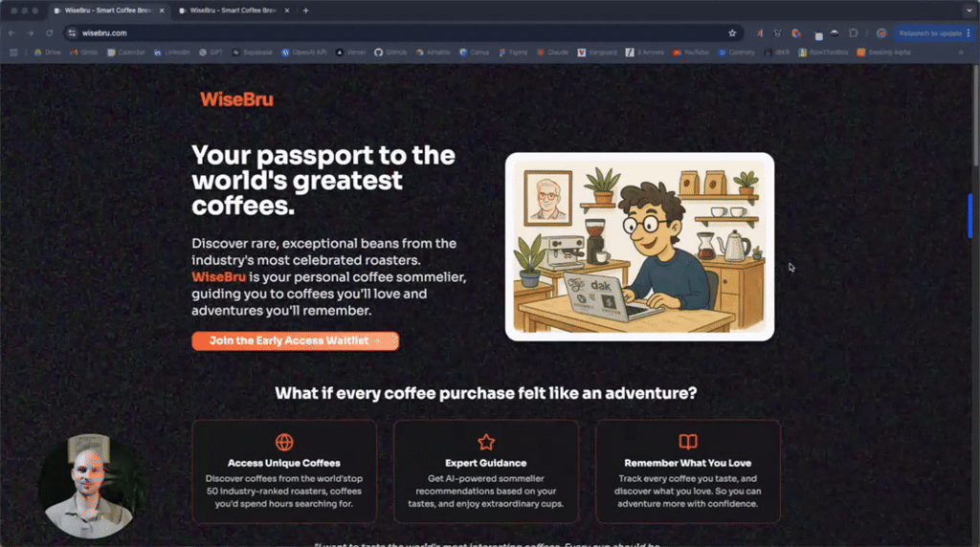The width and height of the screenshot is (980, 547).
Task: Click the wisebru.com address bar
Action: (x=403, y=33)
